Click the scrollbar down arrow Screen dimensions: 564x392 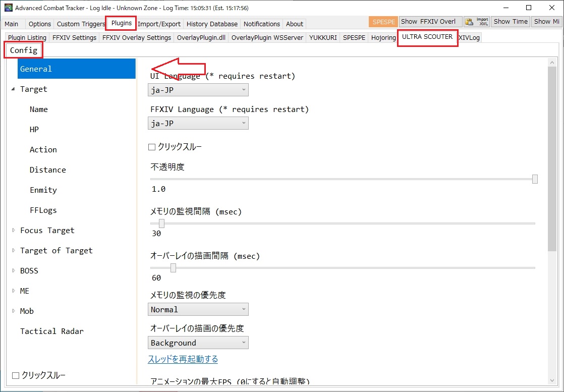click(552, 380)
